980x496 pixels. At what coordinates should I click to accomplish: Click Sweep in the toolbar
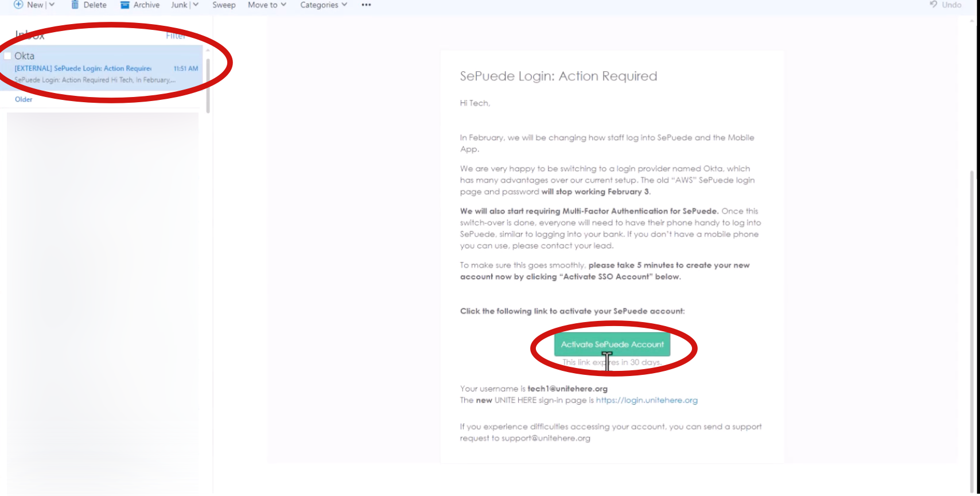tap(224, 5)
